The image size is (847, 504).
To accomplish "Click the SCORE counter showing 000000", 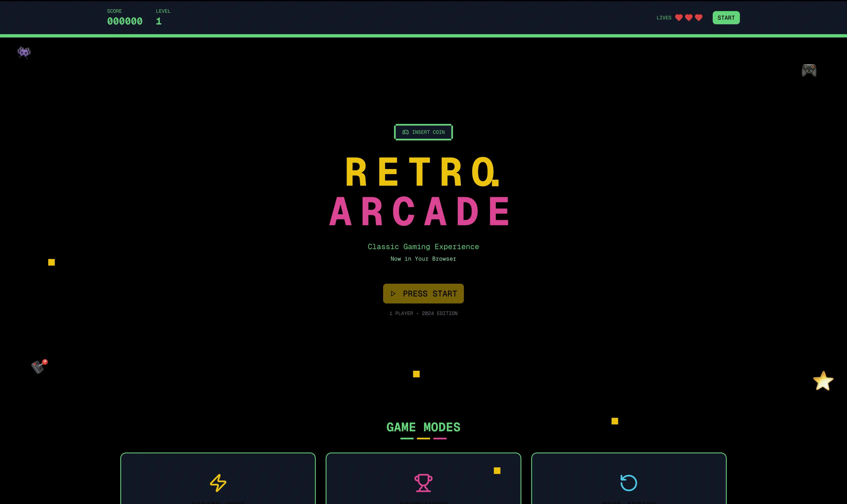I will click(x=125, y=21).
